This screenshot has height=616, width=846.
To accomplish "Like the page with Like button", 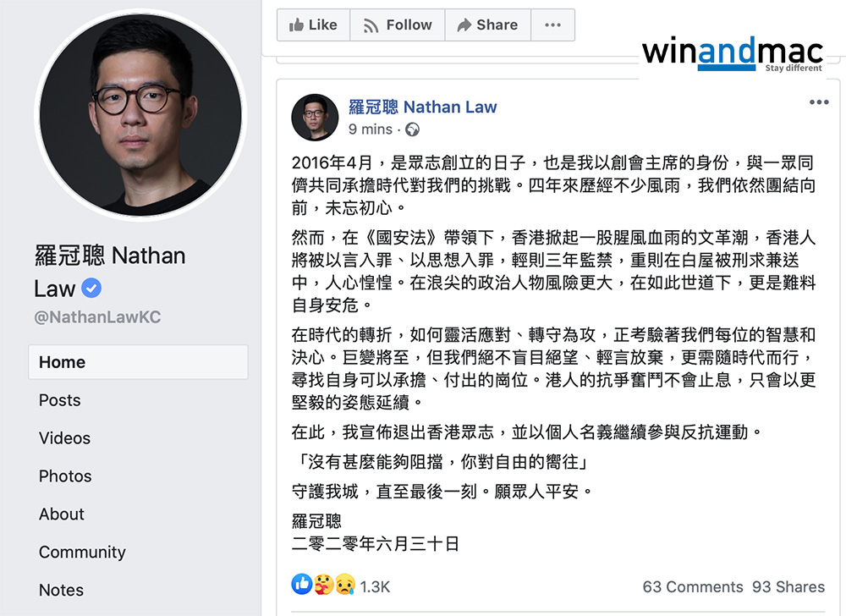I will [313, 25].
